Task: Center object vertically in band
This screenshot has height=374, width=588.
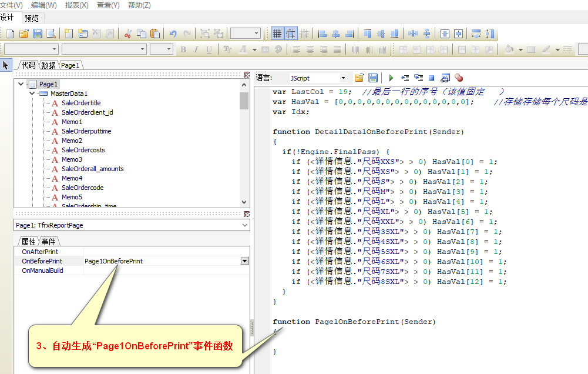Action: (x=458, y=34)
